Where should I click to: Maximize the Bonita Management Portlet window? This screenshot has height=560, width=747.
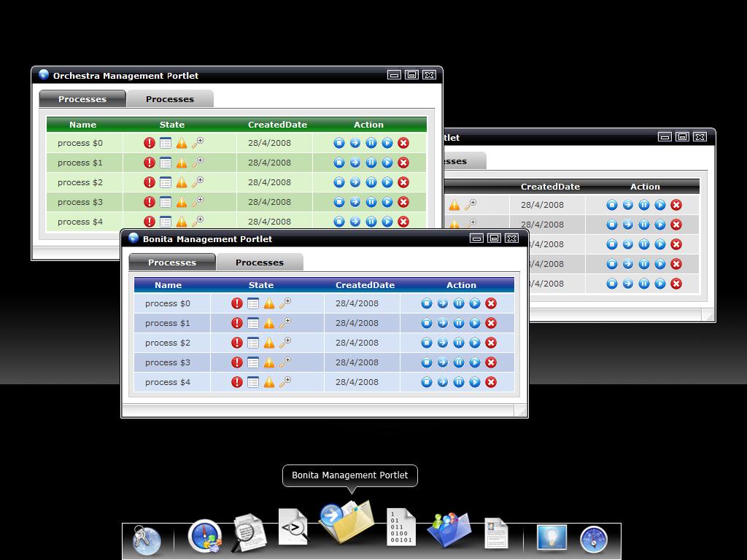coord(494,238)
